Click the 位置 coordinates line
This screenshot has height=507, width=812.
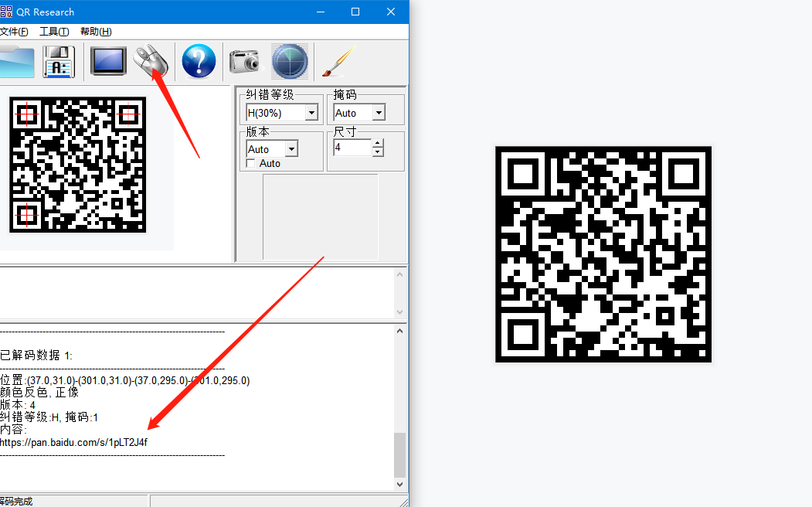(x=125, y=381)
